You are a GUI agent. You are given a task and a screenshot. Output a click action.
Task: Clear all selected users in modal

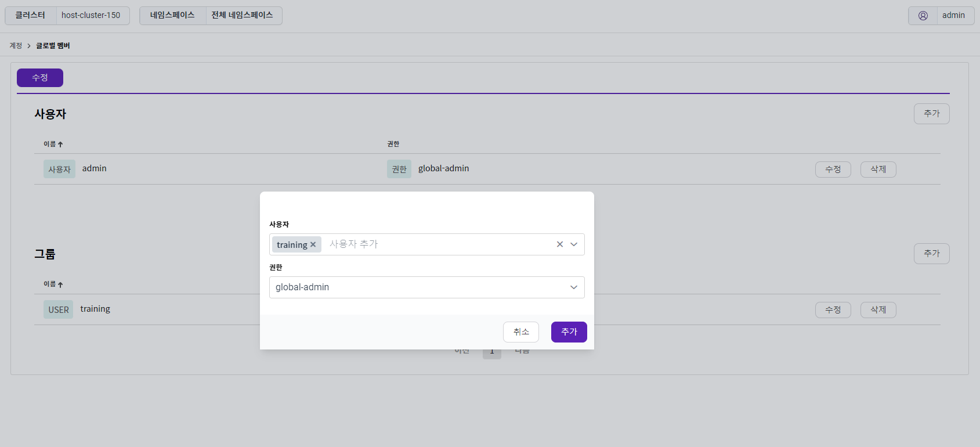[560, 244]
